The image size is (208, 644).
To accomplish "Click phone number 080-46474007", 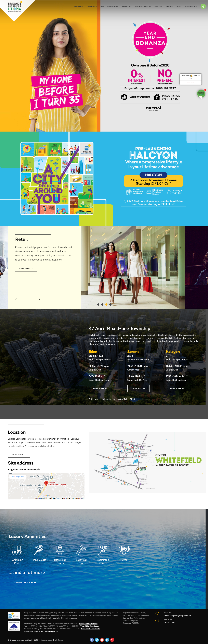I will click(x=170, y=622).
